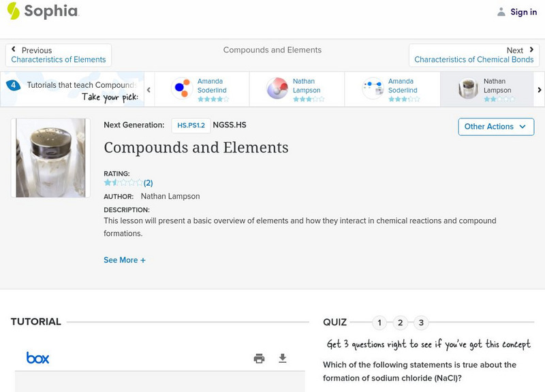Click the star rating under RATING
This screenshot has width=545, height=392.
[x=123, y=182]
